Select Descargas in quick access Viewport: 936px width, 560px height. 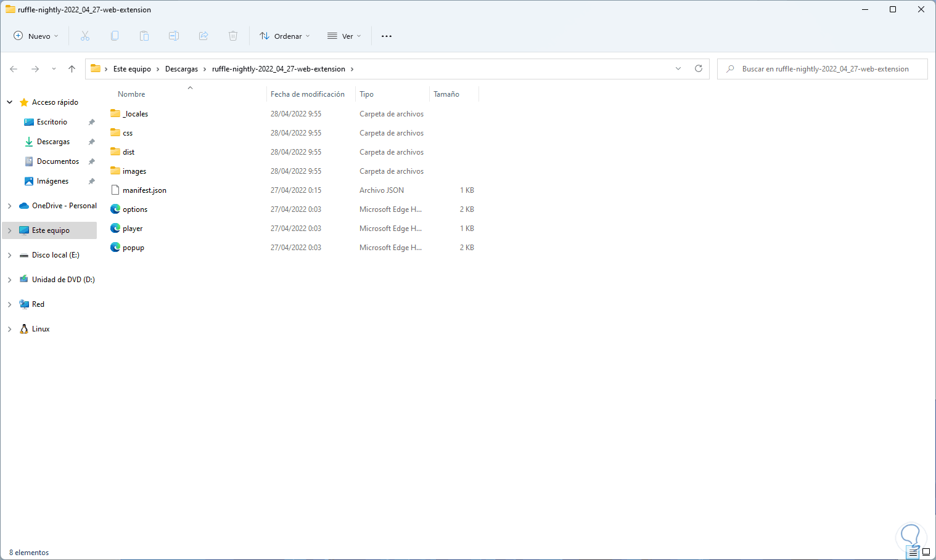[53, 142]
